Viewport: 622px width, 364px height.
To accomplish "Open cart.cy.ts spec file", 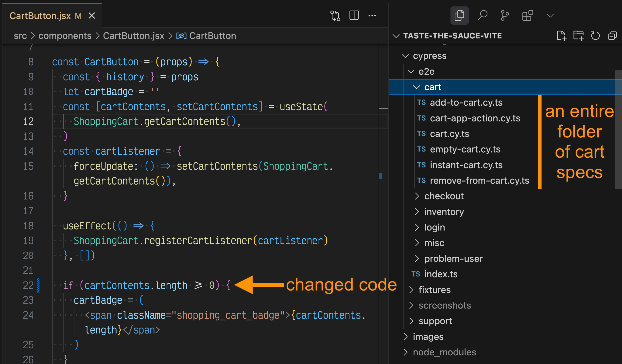I will pyautogui.click(x=449, y=134).
